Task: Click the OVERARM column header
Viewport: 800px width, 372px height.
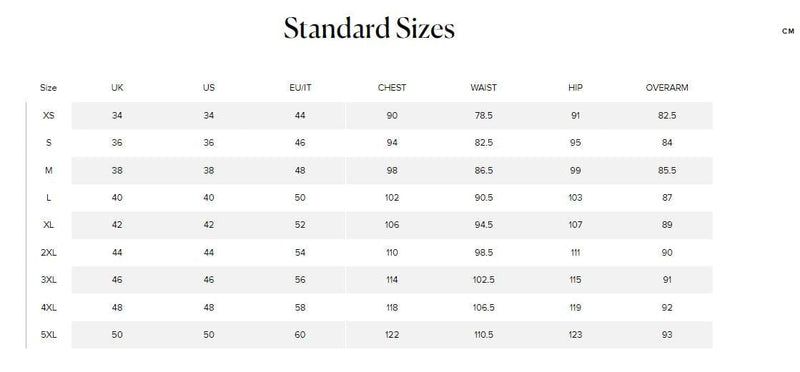Action: click(667, 88)
